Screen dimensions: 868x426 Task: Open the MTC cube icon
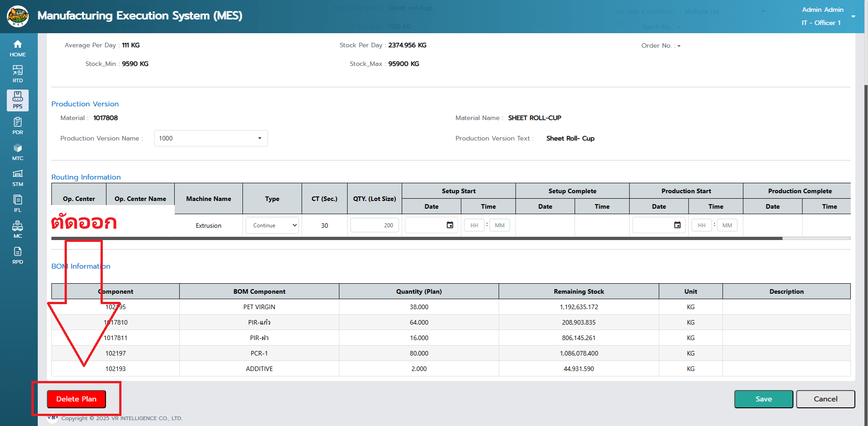tap(18, 152)
